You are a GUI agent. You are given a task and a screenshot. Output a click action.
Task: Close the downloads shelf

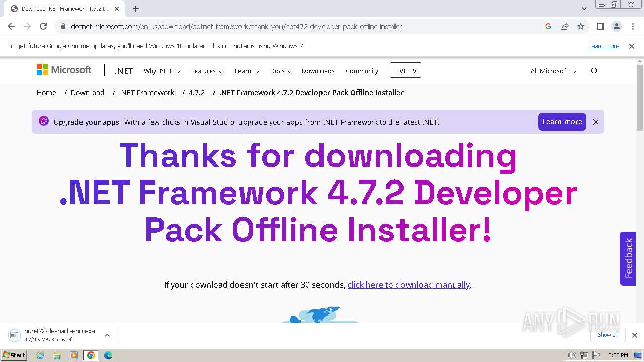[x=635, y=335]
